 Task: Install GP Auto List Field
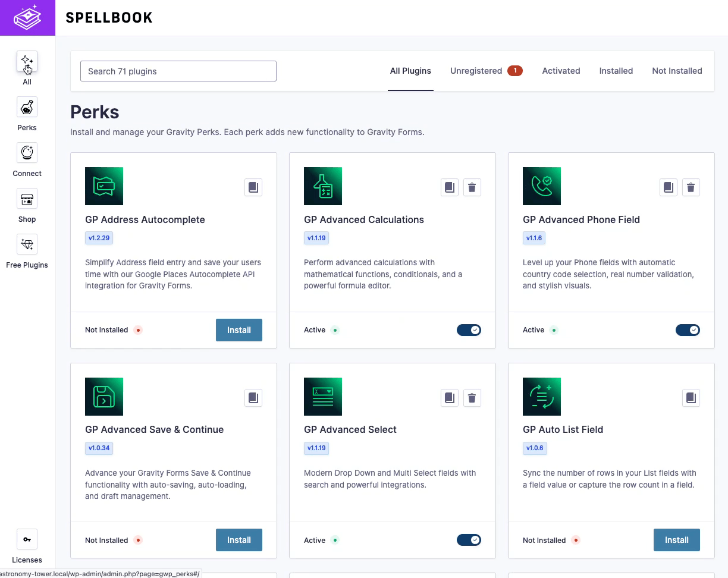pos(677,540)
